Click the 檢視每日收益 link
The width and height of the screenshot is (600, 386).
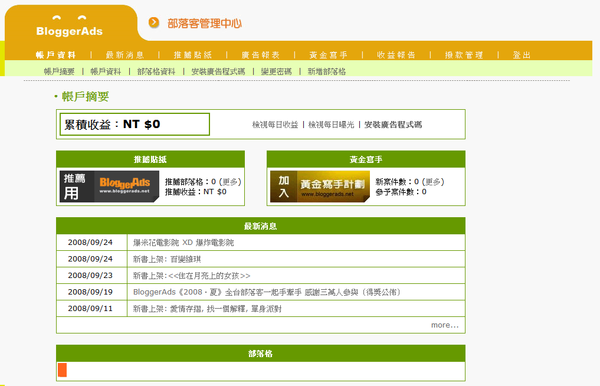pos(275,125)
